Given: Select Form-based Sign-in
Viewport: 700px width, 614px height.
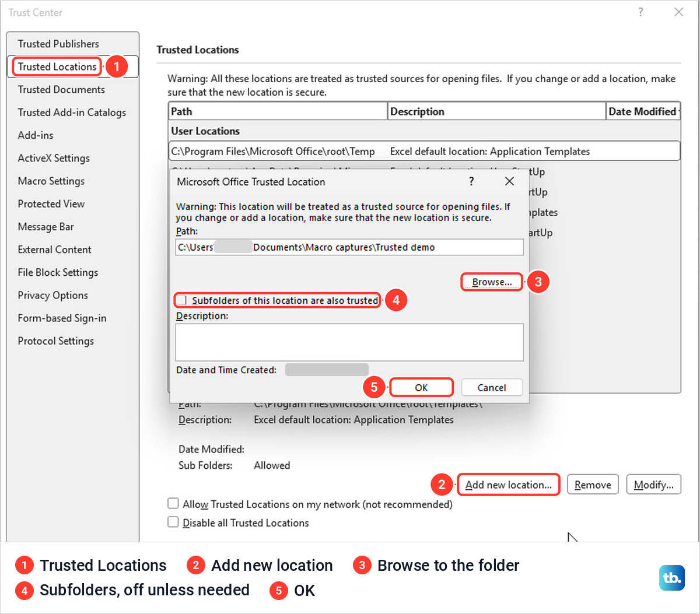Looking at the screenshot, I should click(x=62, y=318).
